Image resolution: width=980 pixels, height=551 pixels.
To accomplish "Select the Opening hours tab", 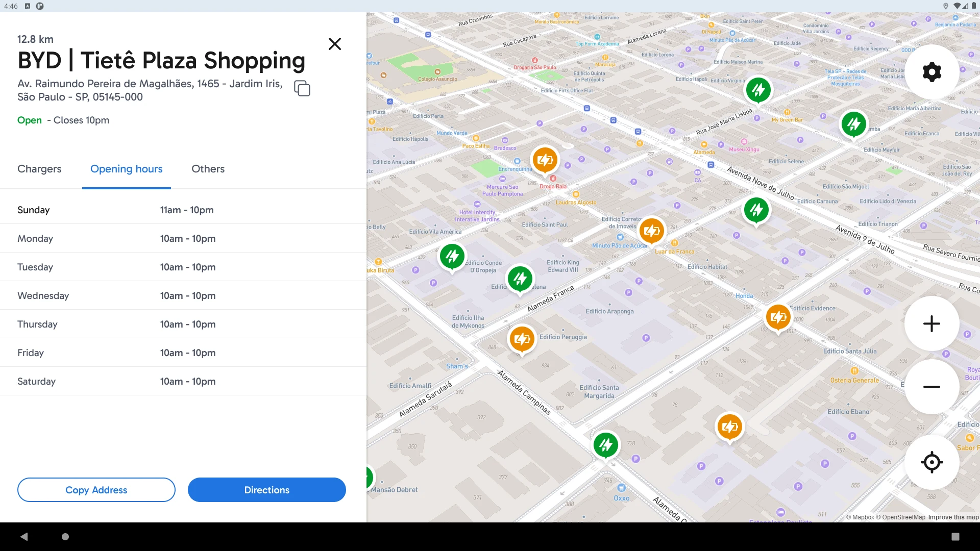I will coord(127,169).
